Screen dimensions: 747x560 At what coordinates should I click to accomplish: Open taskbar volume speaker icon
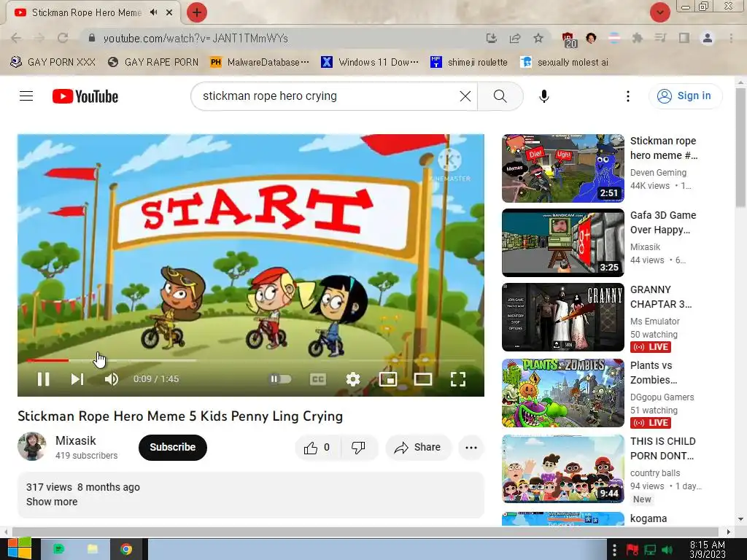click(x=667, y=550)
